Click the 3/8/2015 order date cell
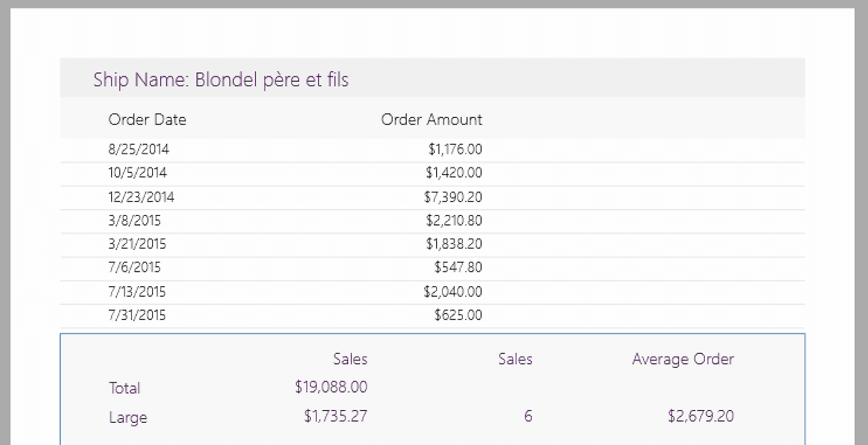Screen dimensions: 868x445 coord(134,220)
